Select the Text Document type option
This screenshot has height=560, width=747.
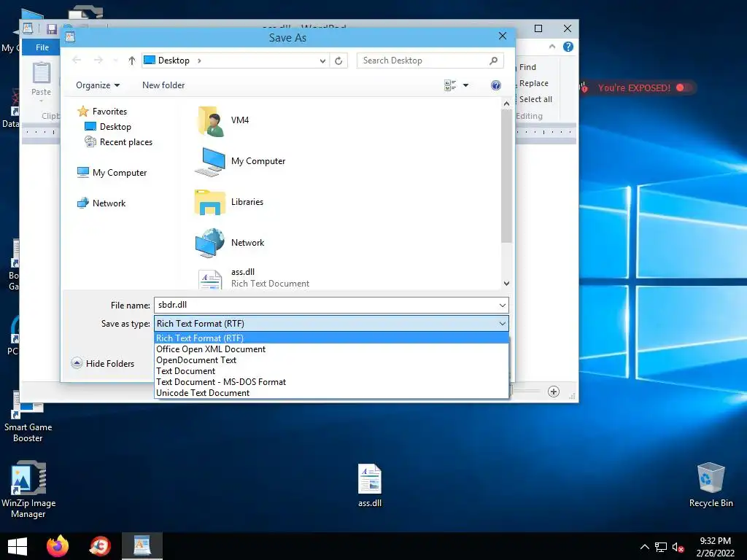tap(332, 371)
